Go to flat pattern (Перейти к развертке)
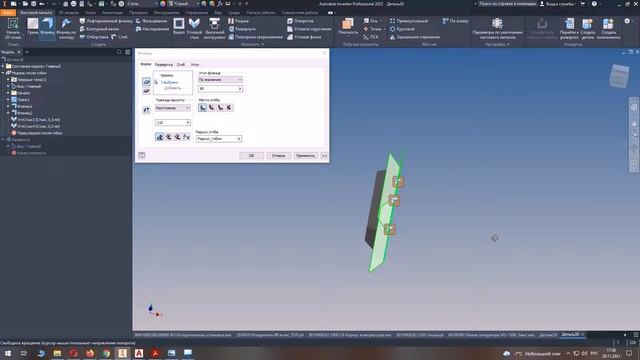The width and height of the screenshot is (640, 360). pyautogui.click(x=569, y=28)
